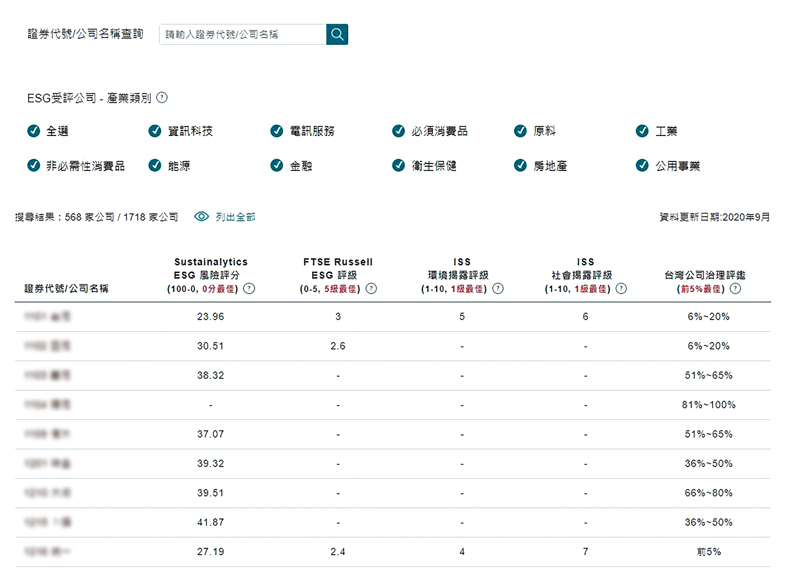This screenshot has height=571, width=792.
Task: Click the risk score value 37.07
Action: click(x=211, y=434)
